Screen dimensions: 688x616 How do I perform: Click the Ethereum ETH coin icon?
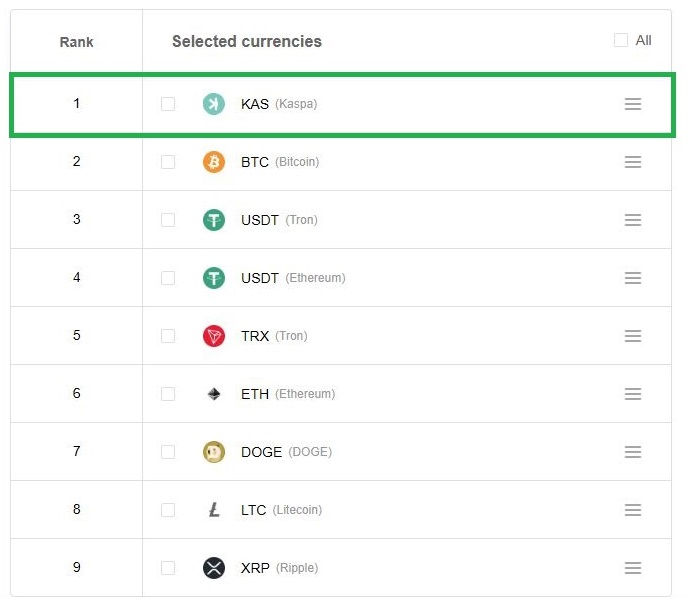click(214, 394)
